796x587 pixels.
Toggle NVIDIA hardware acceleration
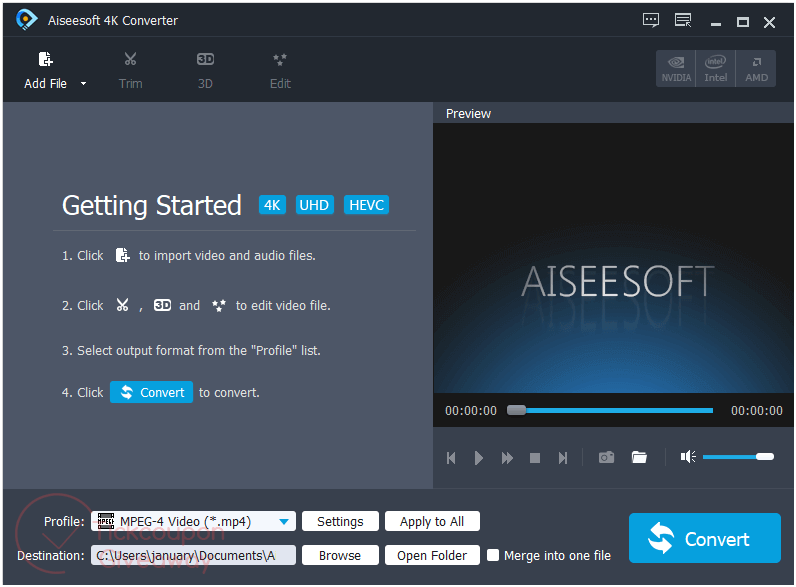(676, 69)
